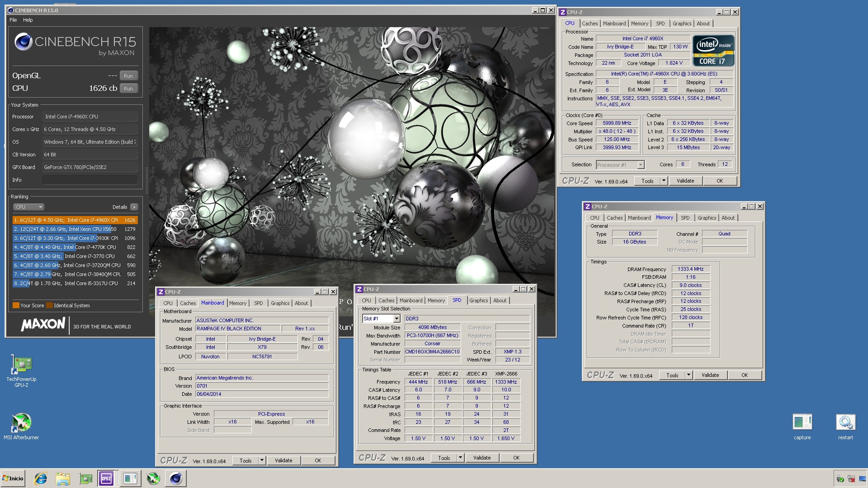Click the top-ranked 1626 score bar
Viewport: 868px width, 488px height.
pos(75,220)
